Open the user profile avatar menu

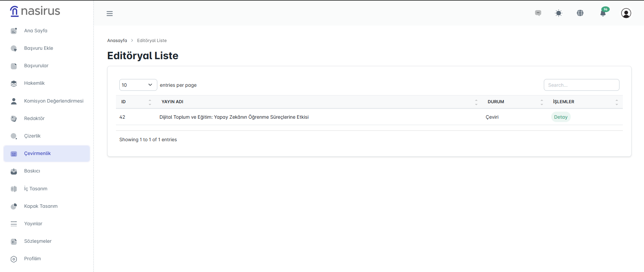click(626, 13)
